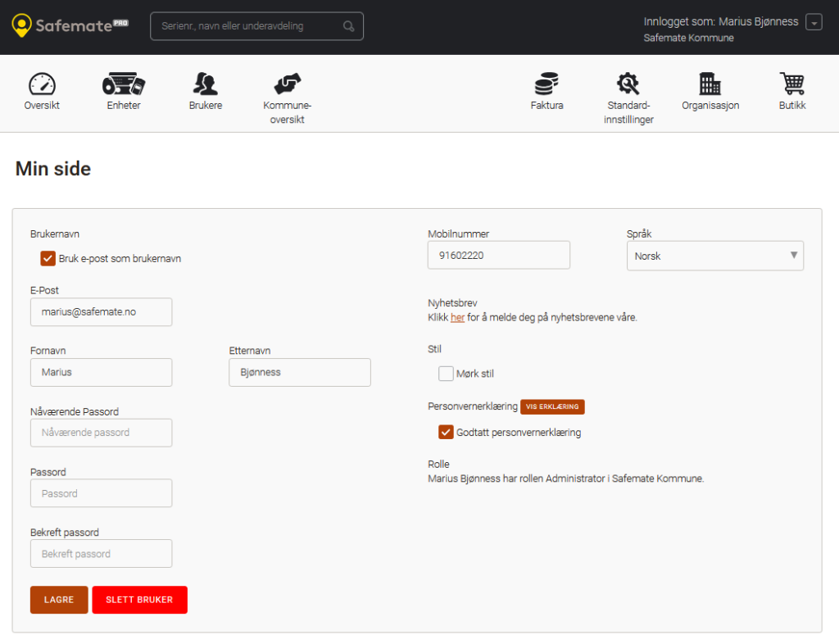Open the Faktura coins icon

[546, 84]
